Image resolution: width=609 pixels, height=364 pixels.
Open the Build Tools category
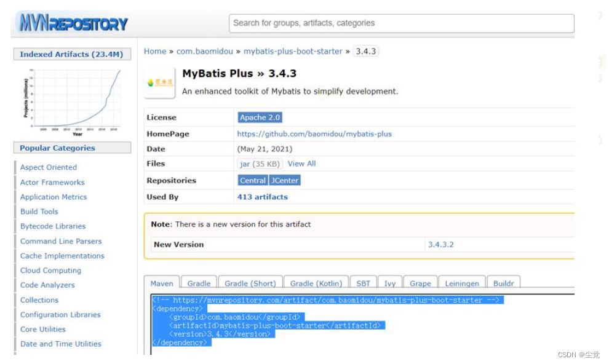(39, 212)
